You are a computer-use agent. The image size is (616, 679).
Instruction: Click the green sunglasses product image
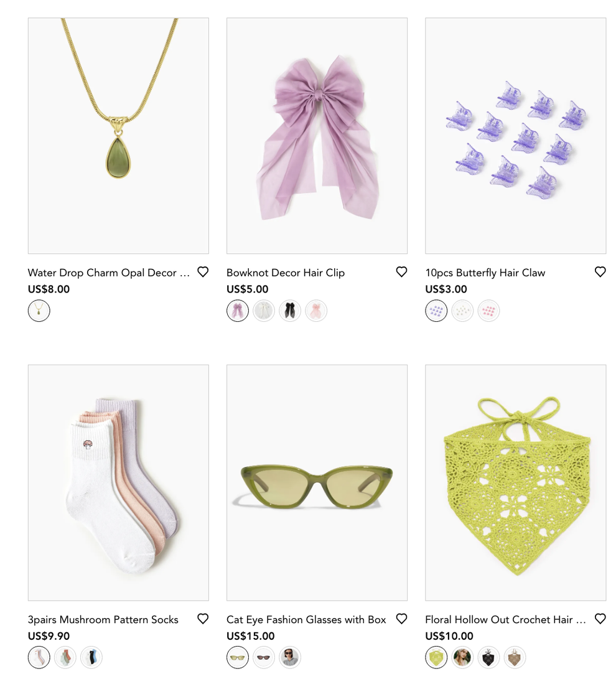click(x=317, y=483)
